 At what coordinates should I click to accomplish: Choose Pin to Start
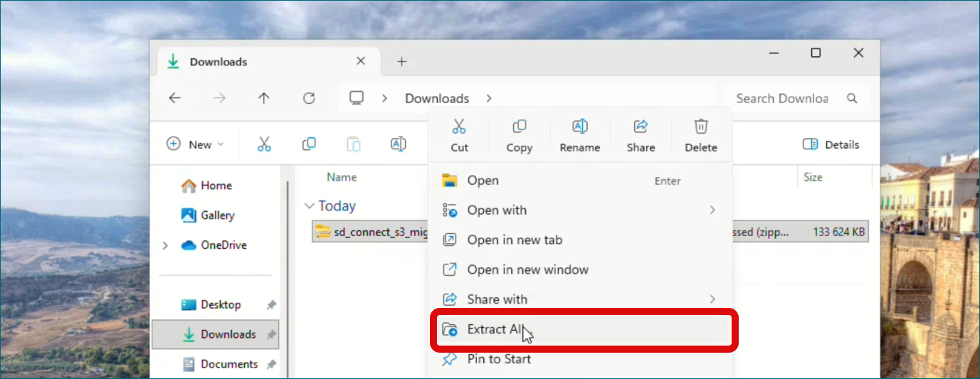click(580, 359)
